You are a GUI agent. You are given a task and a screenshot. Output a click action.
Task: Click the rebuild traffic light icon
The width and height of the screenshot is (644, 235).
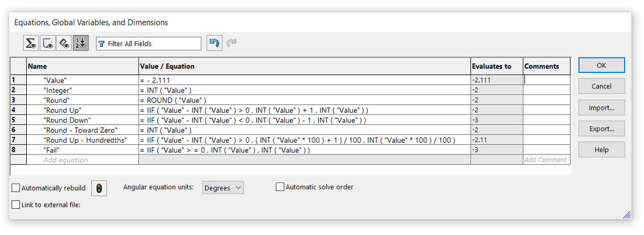pos(99,188)
